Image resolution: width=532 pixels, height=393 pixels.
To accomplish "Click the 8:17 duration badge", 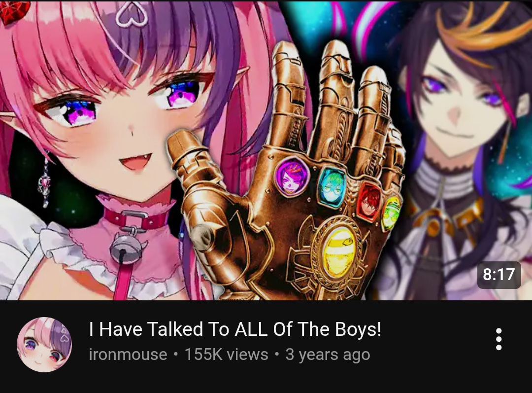I will [499, 275].
